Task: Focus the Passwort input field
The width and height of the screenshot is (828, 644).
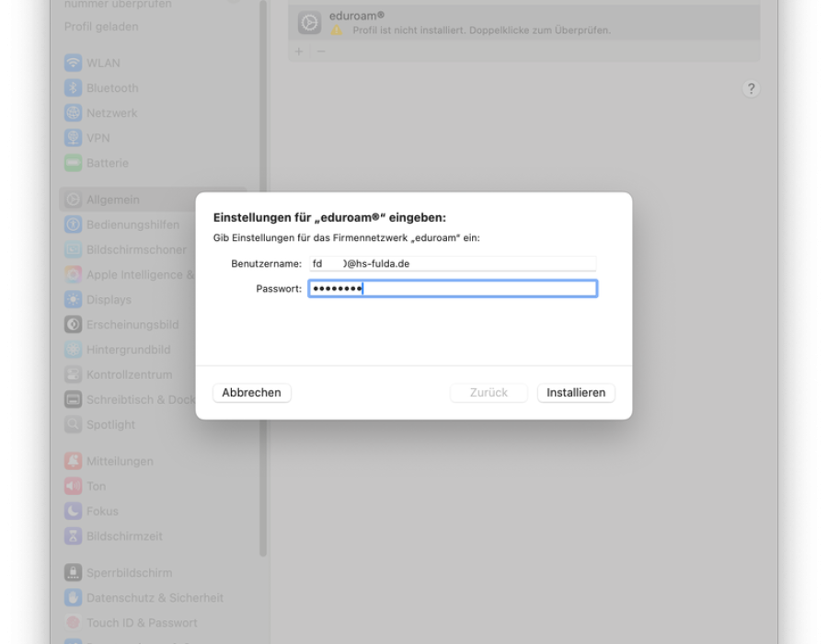Action: (453, 289)
